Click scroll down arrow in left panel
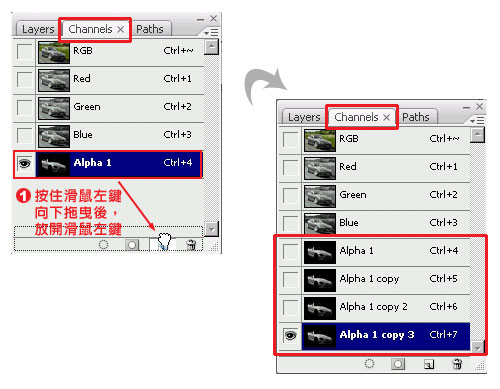Viewport: 500px width, 389px height. tap(211, 229)
